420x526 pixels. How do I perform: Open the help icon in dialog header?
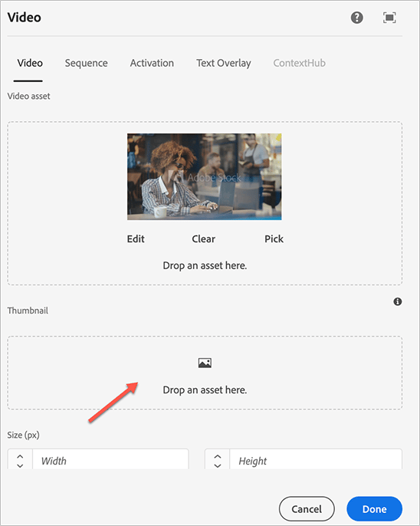pos(356,18)
